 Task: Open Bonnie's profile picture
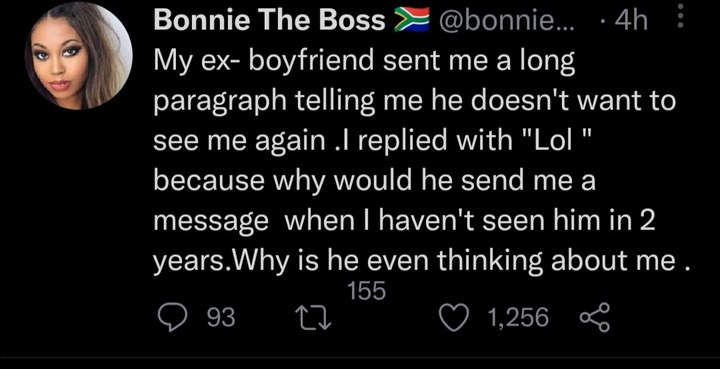[x=79, y=57]
